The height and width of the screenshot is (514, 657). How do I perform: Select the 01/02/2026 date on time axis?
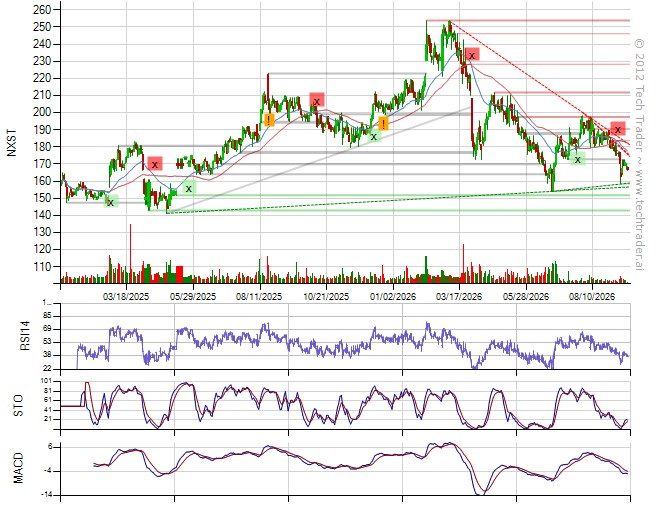[x=393, y=296]
